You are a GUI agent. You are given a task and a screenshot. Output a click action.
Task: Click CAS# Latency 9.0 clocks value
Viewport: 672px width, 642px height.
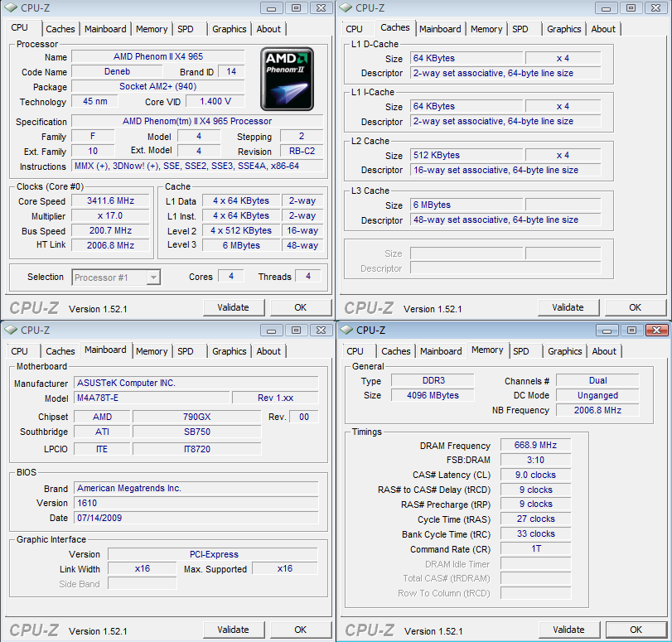[536, 475]
